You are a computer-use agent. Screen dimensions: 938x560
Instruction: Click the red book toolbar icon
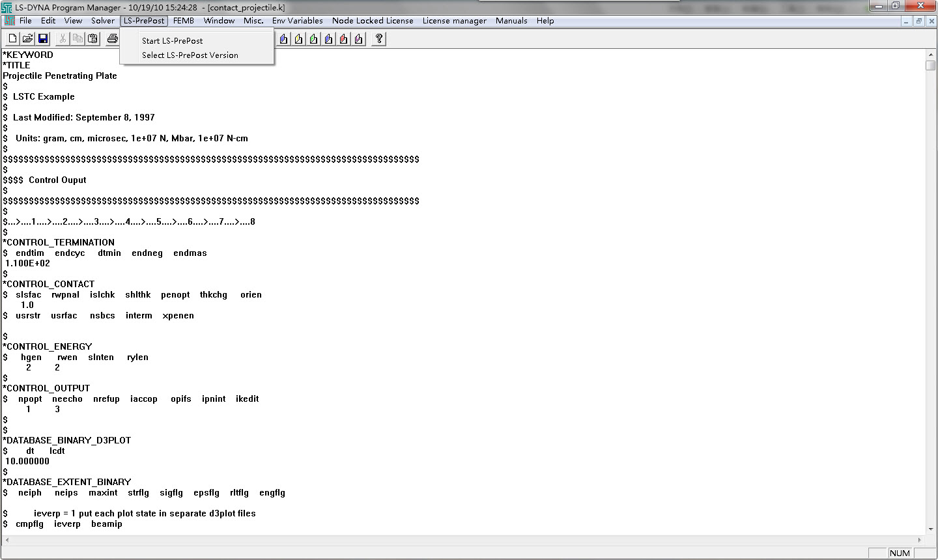343,39
